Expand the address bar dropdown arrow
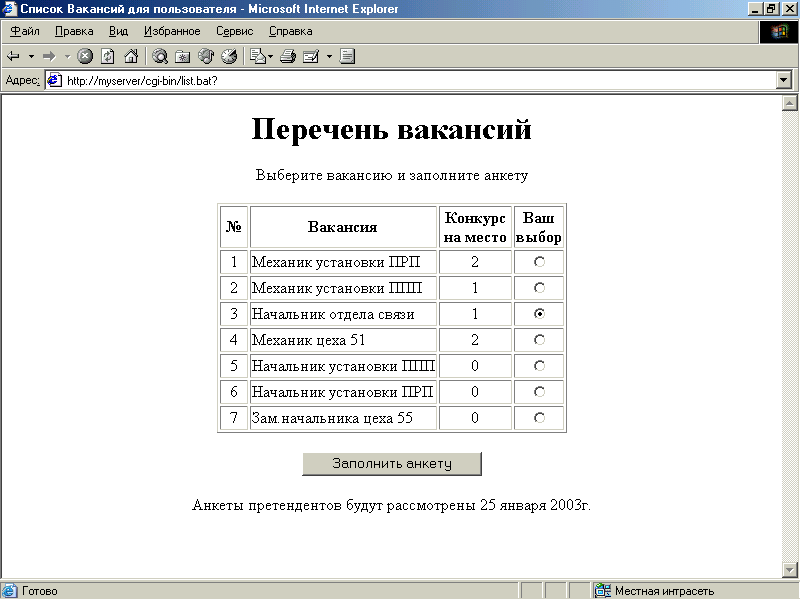 pyautogui.click(x=784, y=80)
